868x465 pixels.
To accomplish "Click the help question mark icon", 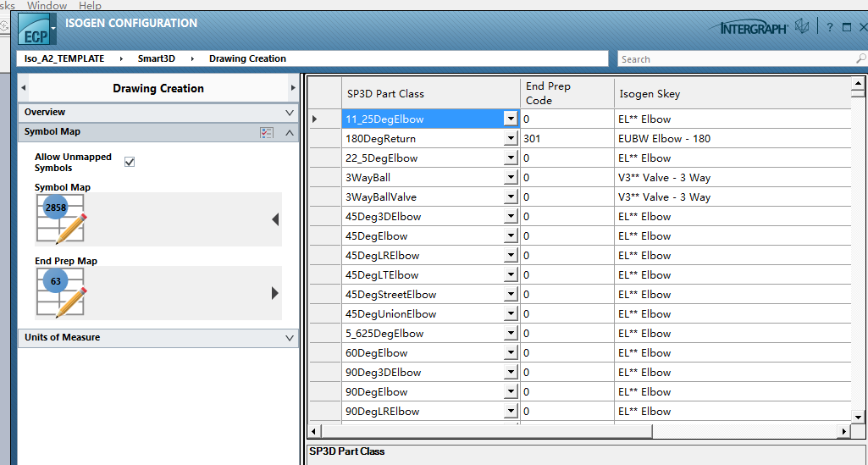I will (x=829, y=28).
